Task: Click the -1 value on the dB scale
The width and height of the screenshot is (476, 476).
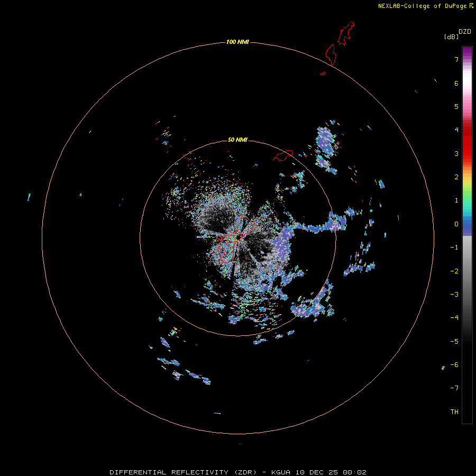Action: pyautogui.click(x=454, y=248)
